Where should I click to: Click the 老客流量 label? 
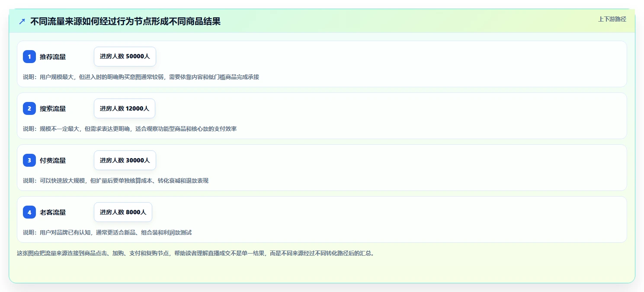53,212
